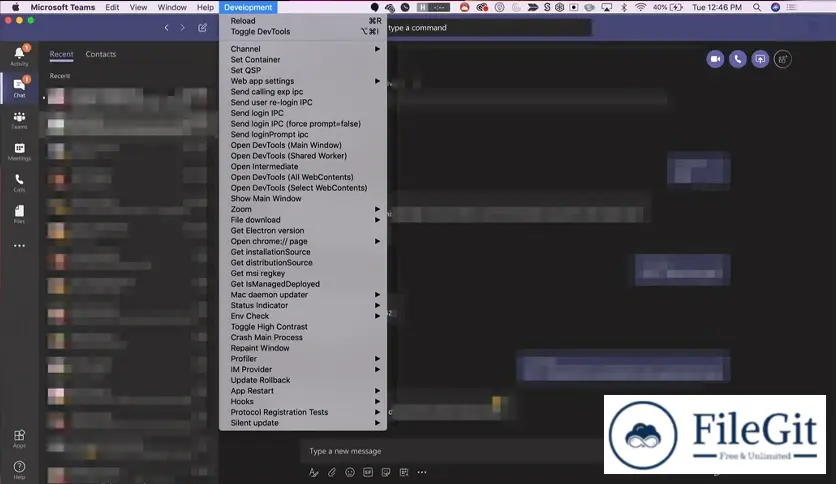Expand the Status Indicator submenu
The image size is (836, 484).
pos(303,305)
